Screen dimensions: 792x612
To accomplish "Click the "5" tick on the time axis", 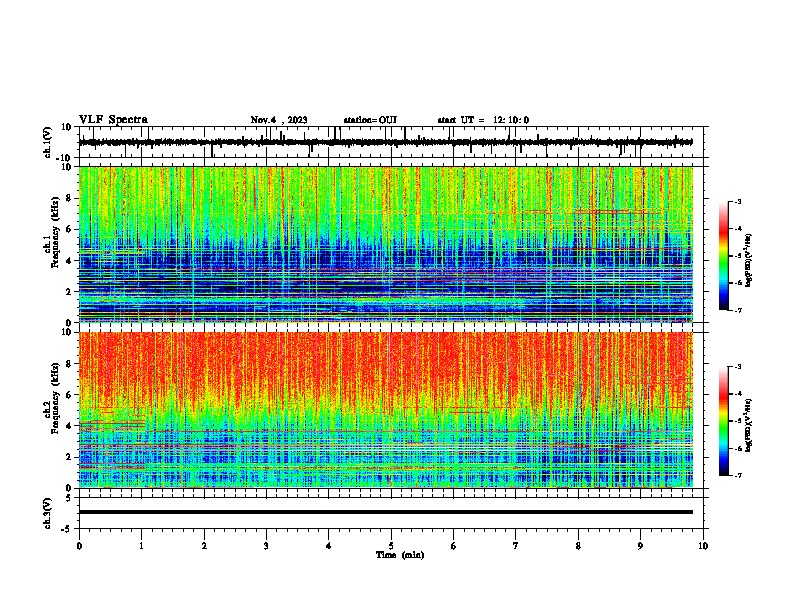I will [x=391, y=546].
